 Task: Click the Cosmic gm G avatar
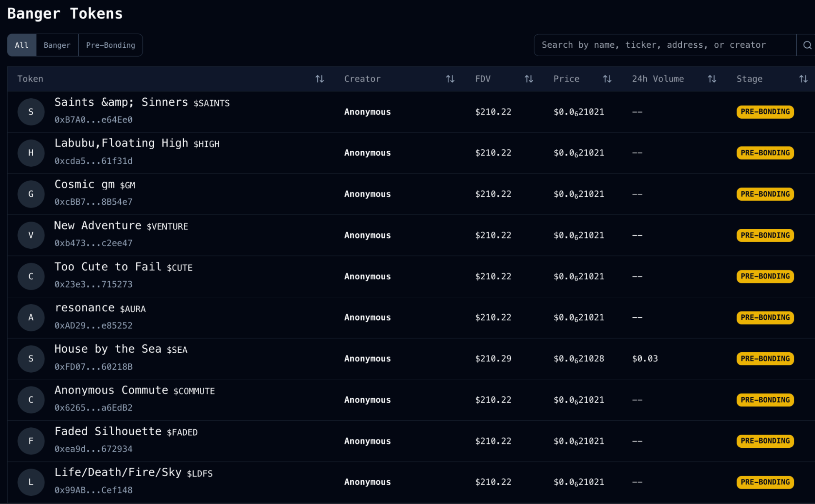[x=31, y=194]
